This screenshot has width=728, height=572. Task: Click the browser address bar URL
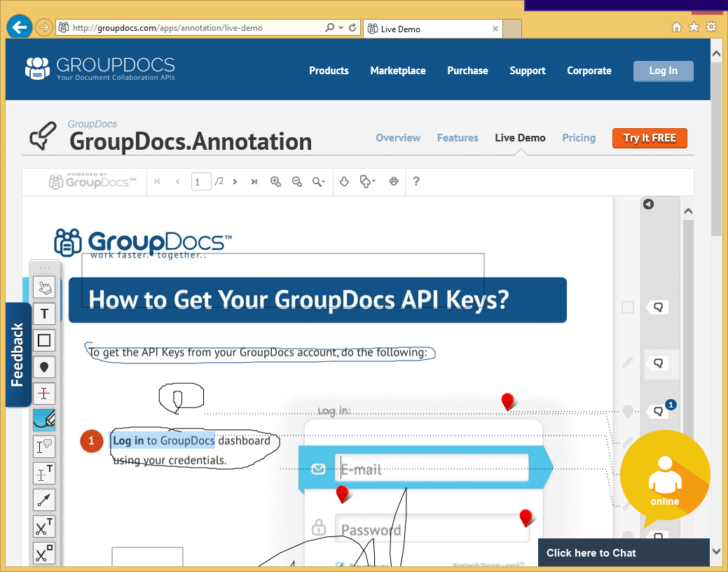(x=167, y=28)
